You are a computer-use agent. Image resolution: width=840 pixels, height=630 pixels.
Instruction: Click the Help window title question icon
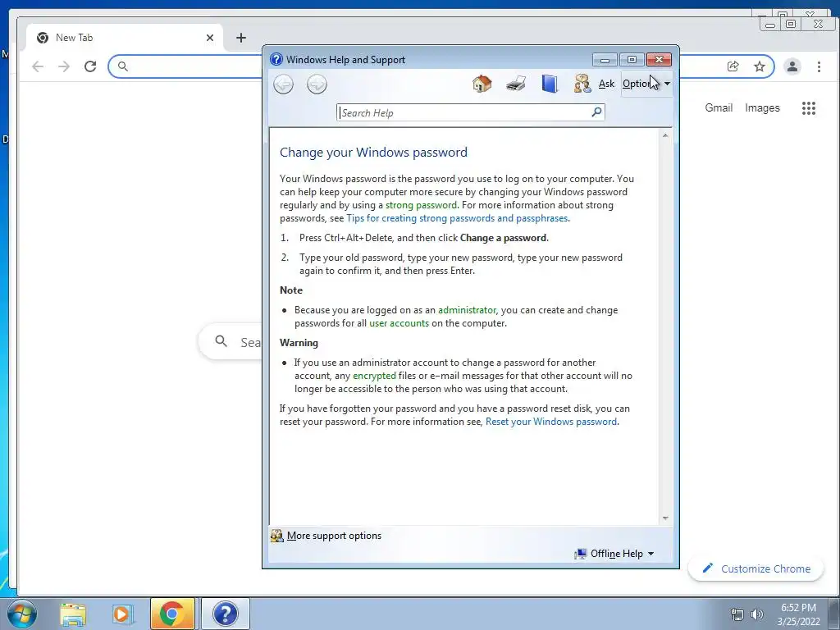[x=276, y=59]
